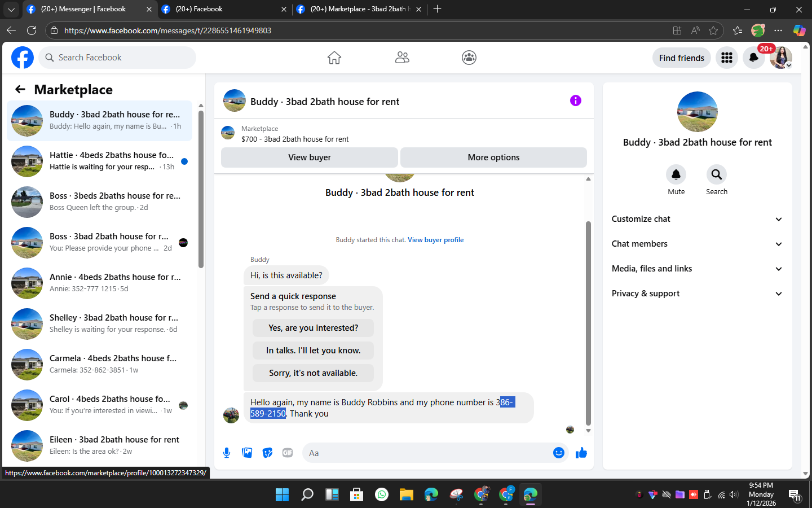Image resolution: width=812 pixels, height=508 pixels.
Task: Open the browser tab list dropdown
Action: tap(11, 9)
